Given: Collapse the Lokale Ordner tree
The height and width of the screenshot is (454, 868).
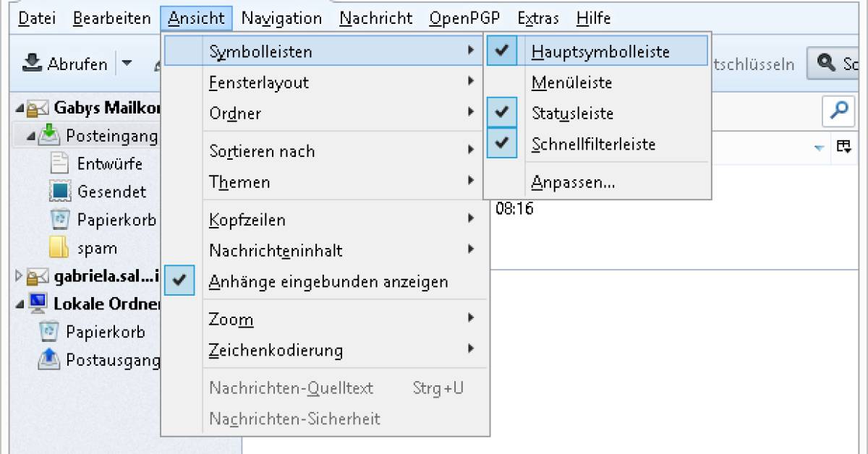Looking at the screenshot, I should click(x=20, y=304).
